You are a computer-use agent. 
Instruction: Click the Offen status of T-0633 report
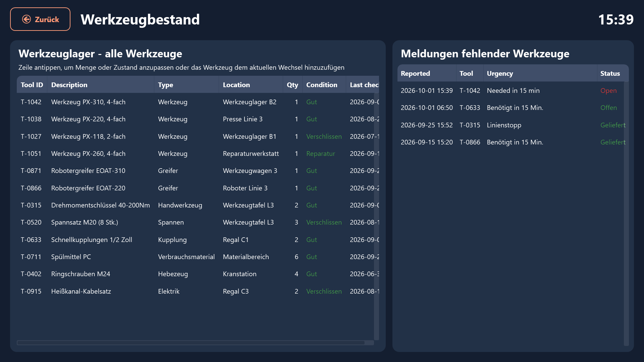608,108
